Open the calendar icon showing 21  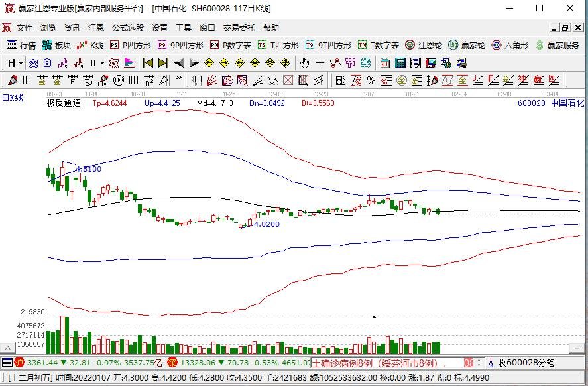pos(384,63)
